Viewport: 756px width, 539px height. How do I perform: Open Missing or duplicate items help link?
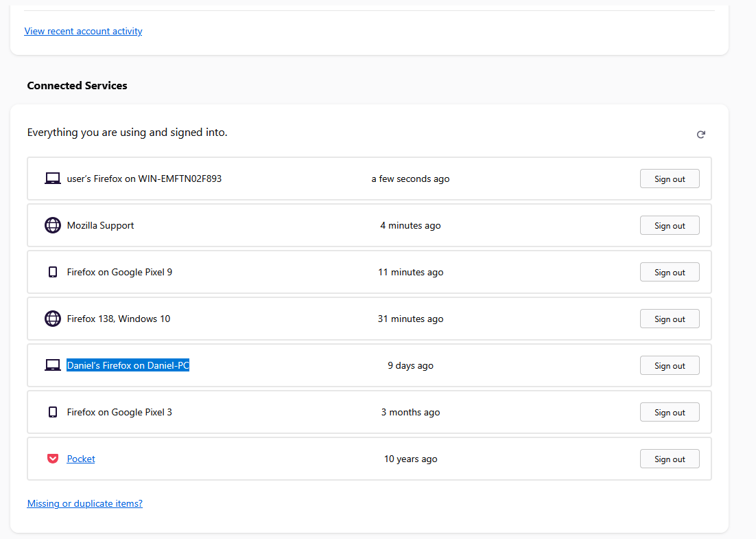coord(85,503)
